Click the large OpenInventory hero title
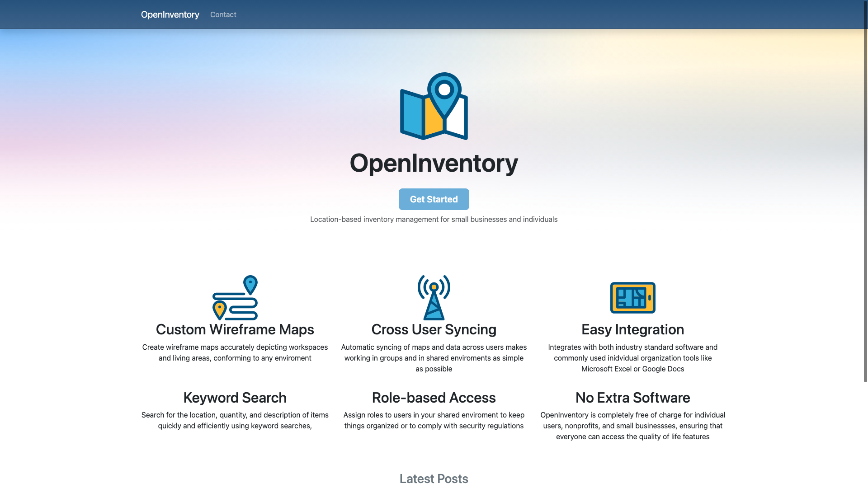 click(x=434, y=163)
